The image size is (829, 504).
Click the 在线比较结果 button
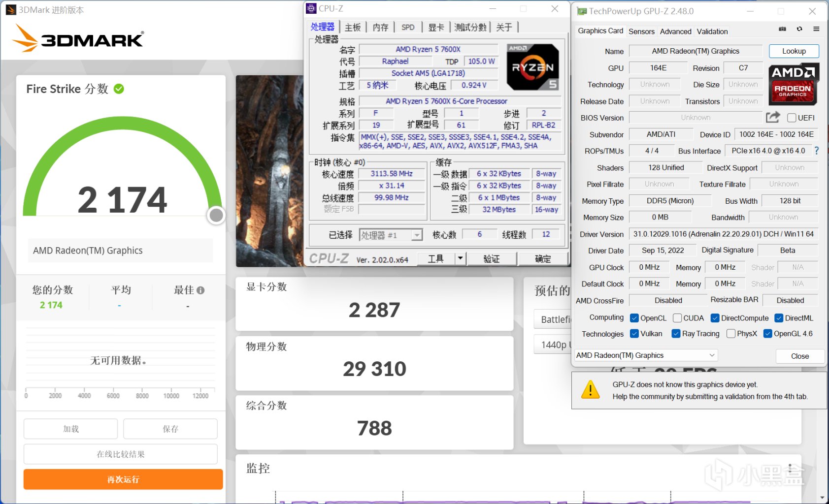coord(121,454)
